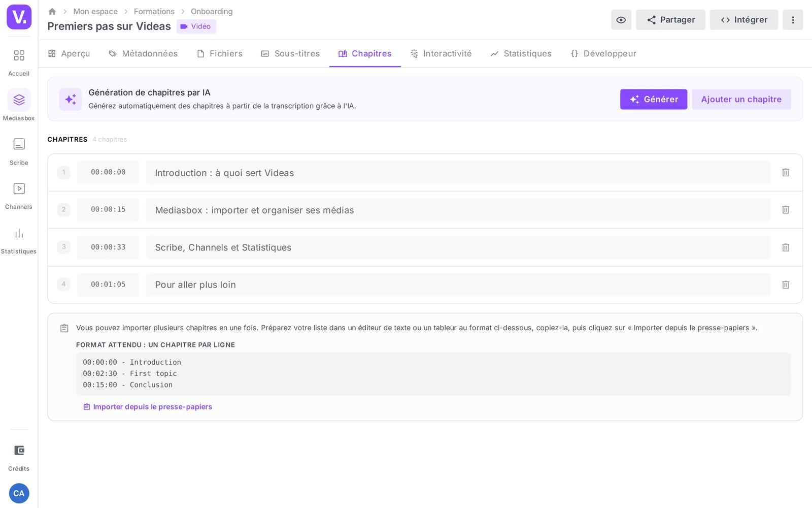Image resolution: width=812 pixels, height=508 pixels.
Task: Edit the 00:00:15 timestamp field
Action: point(108,209)
